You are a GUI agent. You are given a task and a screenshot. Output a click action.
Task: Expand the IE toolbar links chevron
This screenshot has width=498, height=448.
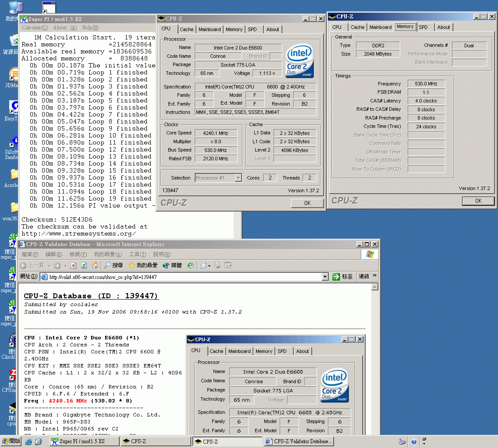tap(375, 275)
